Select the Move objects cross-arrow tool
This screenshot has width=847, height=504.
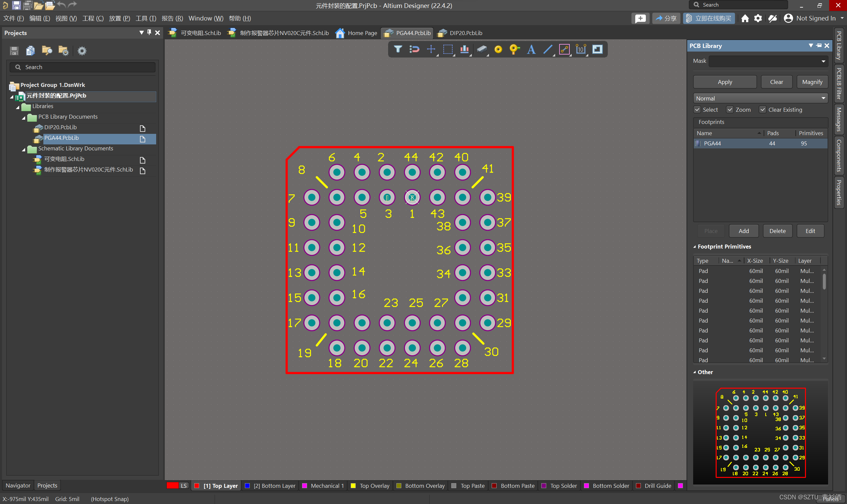(431, 49)
